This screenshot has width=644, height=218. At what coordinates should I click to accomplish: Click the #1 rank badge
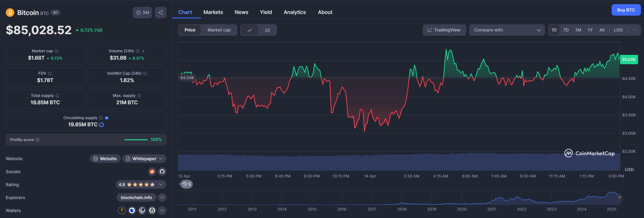[x=55, y=13]
